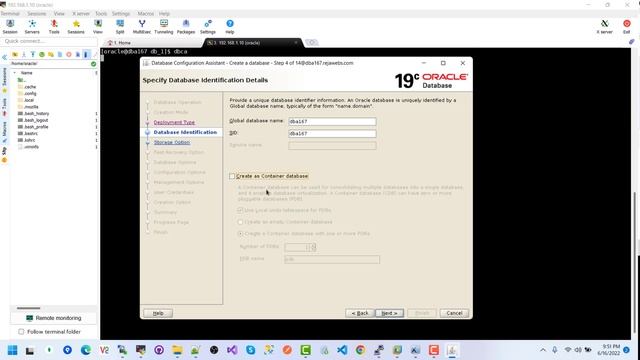This screenshot has height=360, width=640.
Task: Click the Windows Start button
Action: [x=12, y=350]
